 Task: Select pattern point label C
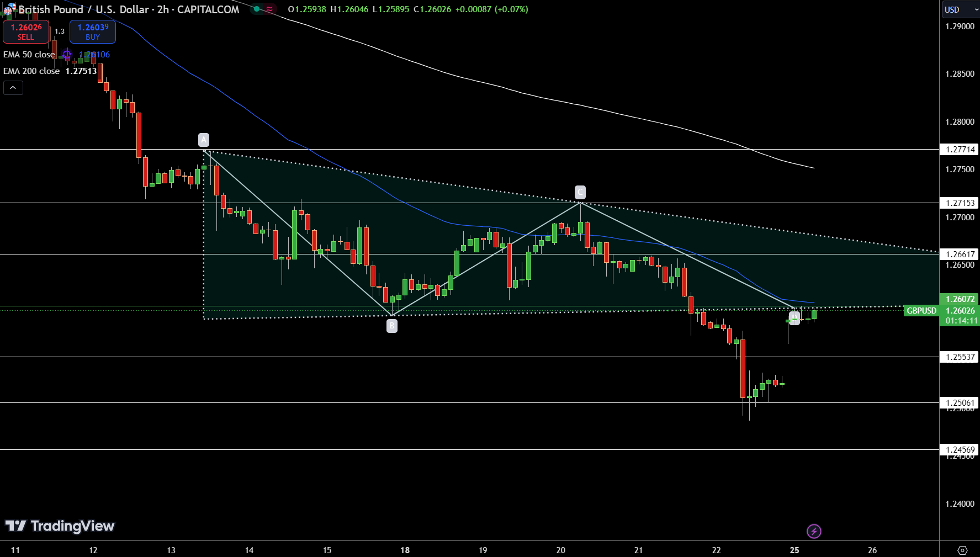click(x=580, y=192)
